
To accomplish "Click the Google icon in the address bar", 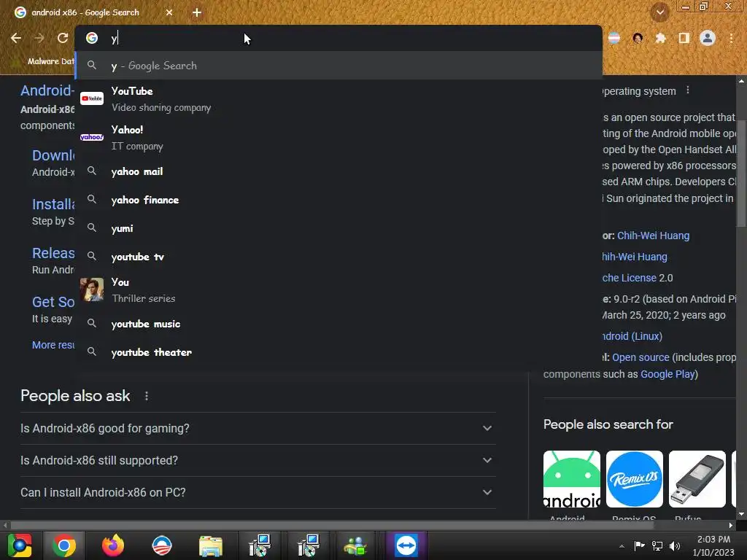I will click(x=92, y=38).
